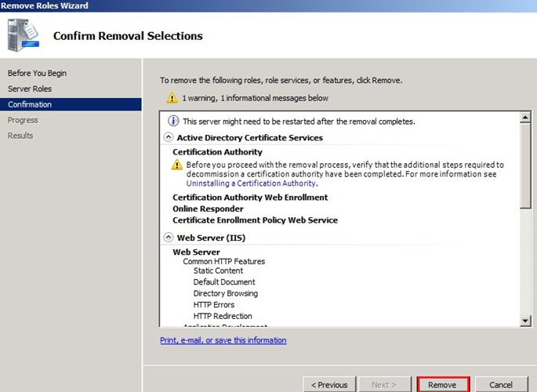Image resolution: width=537 pixels, height=392 pixels.
Task: Click the scrollbar down arrow
Action: 525,321
